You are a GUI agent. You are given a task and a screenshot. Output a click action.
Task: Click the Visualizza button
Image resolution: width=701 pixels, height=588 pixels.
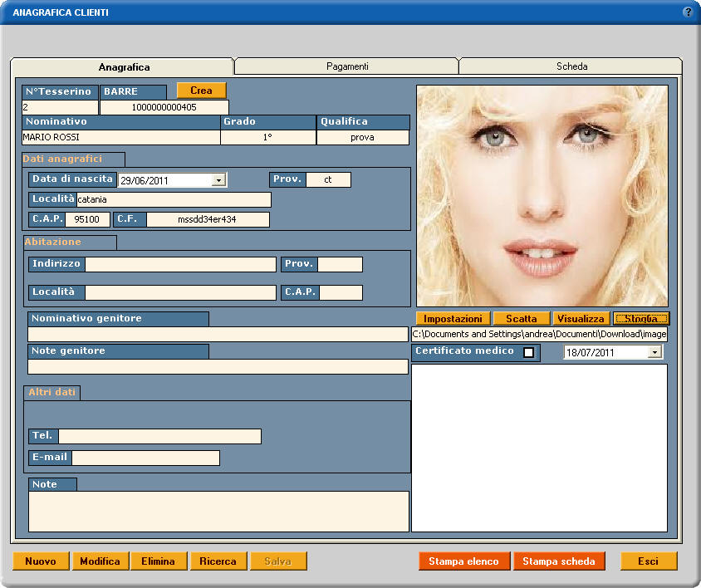(x=581, y=319)
